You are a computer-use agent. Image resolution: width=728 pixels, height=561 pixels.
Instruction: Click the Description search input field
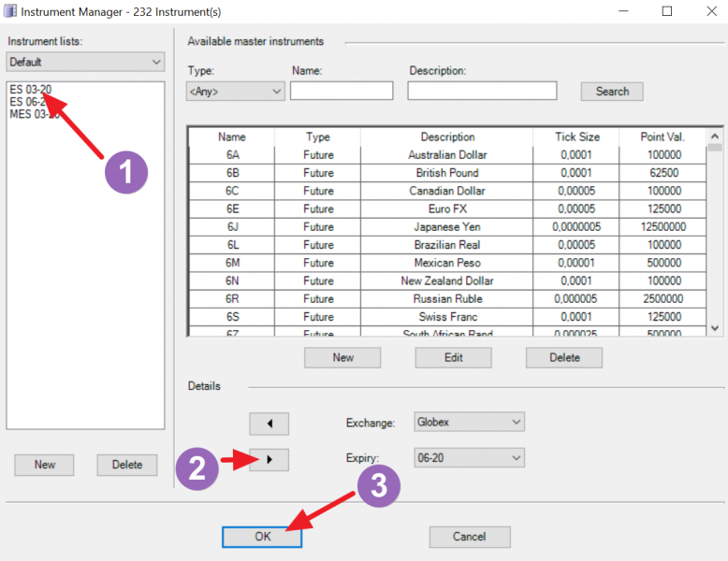point(482,91)
